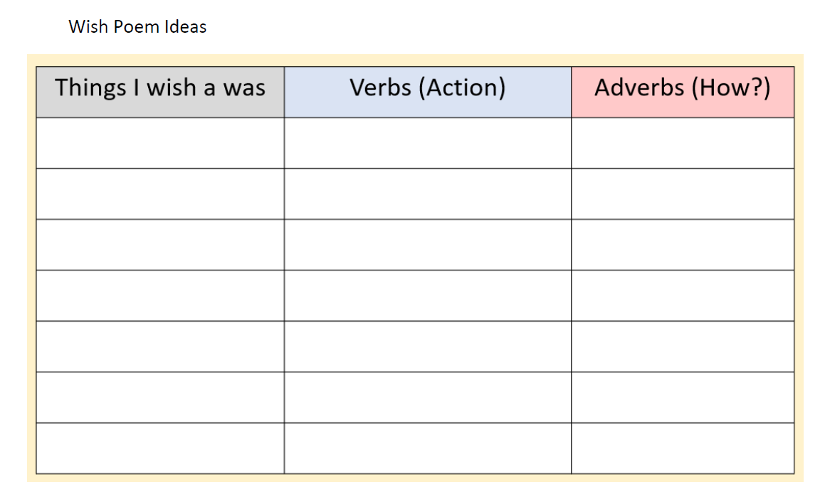The width and height of the screenshot is (825, 504).
Task: Select third empty row cell in Things column
Action: coord(160,244)
